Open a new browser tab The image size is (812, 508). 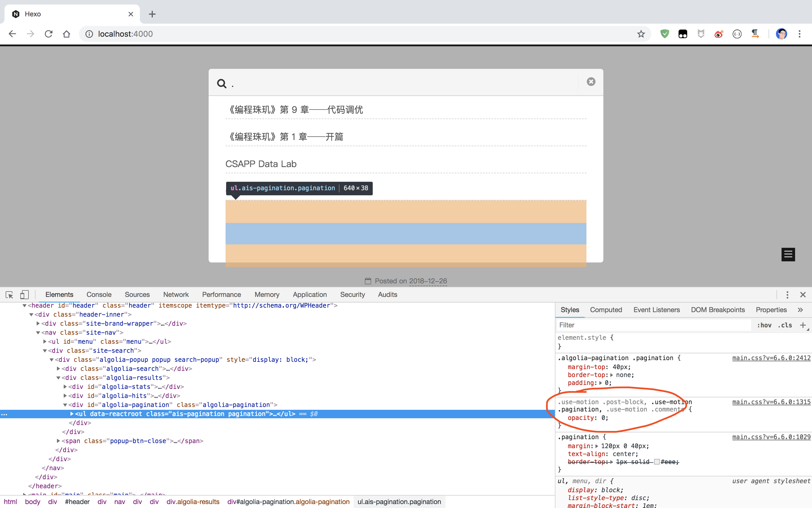pos(152,14)
